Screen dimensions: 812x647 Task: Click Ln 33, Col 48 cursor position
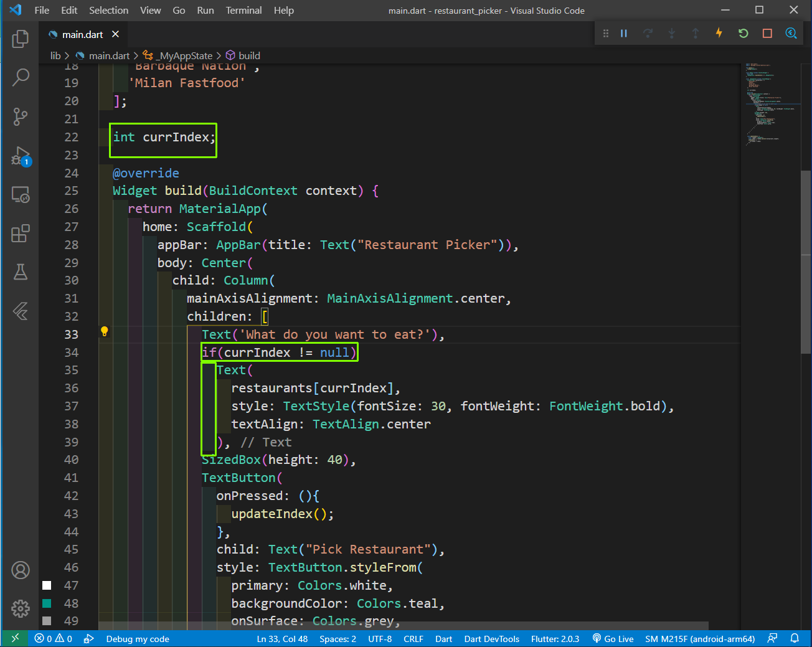pos(282,639)
